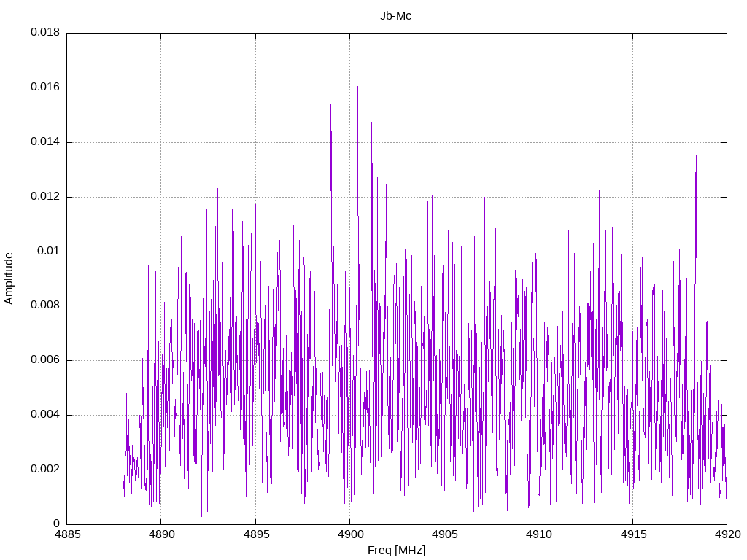Click the 4905 x-axis tick label
Viewport: 747px width, 560px height.
[444, 534]
